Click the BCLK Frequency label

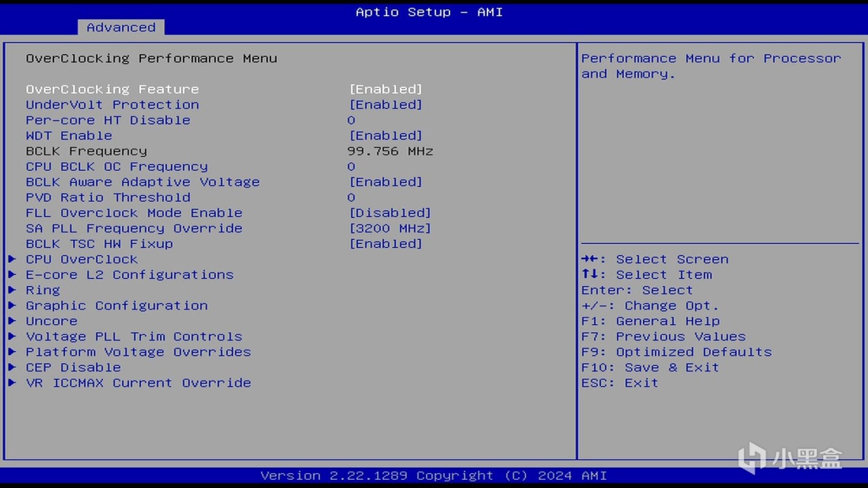pyautogui.click(x=86, y=151)
